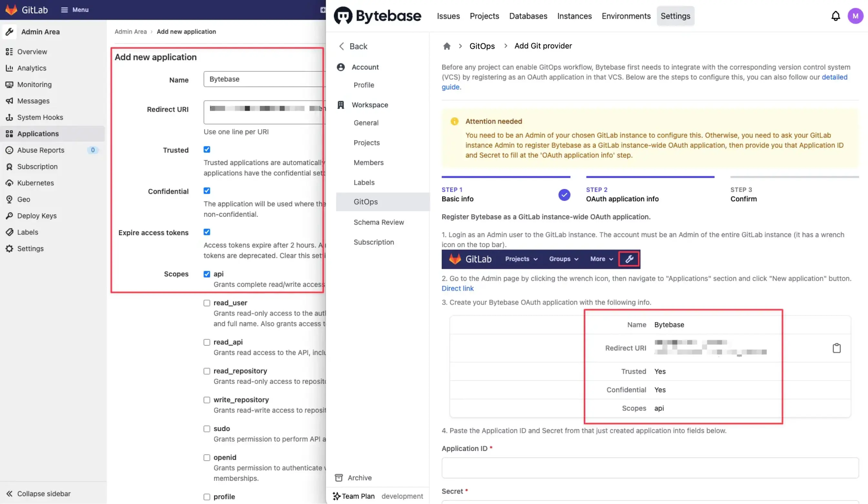
Task: Click the copy icon next to Redirect URI
Action: 836,348
